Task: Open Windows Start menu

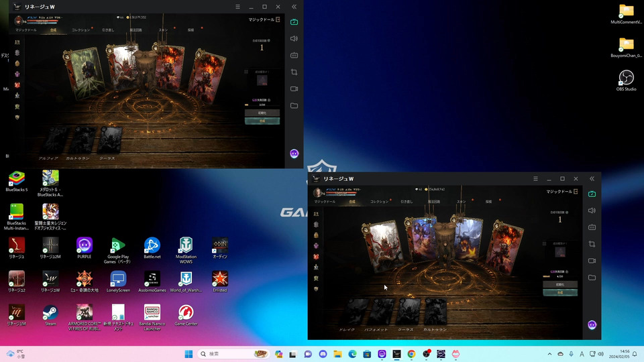Action: pyautogui.click(x=189, y=354)
